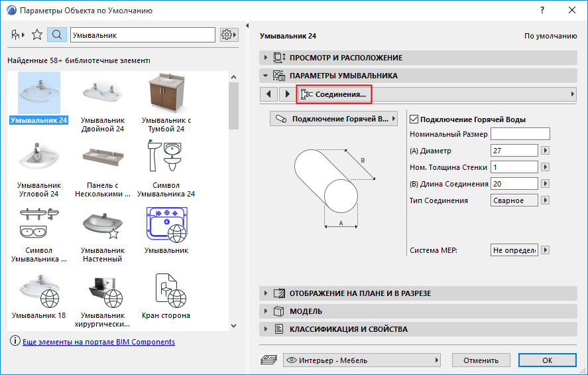
Task: Uncheck Подключение Горячей Воды checkbox
Action: pyautogui.click(x=414, y=119)
